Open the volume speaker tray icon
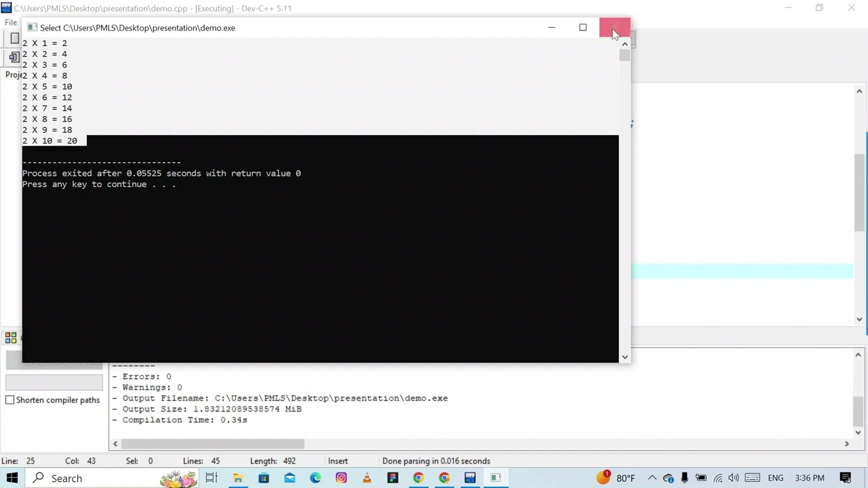The width and height of the screenshot is (868, 488). (734, 478)
